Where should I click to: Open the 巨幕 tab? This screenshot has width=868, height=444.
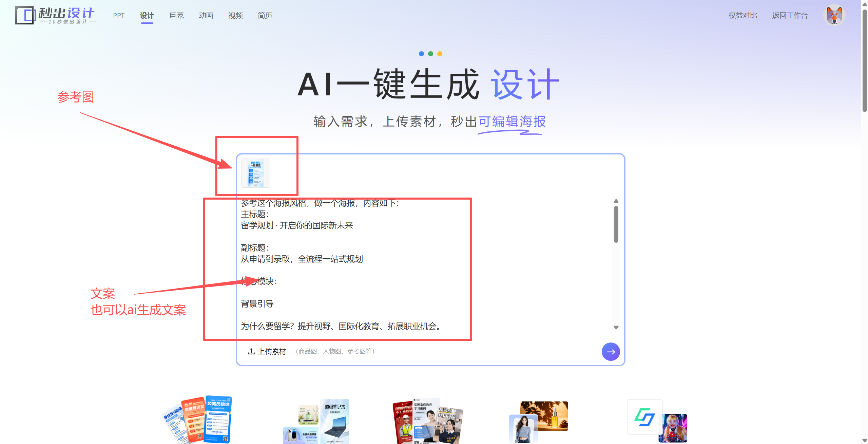[176, 16]
